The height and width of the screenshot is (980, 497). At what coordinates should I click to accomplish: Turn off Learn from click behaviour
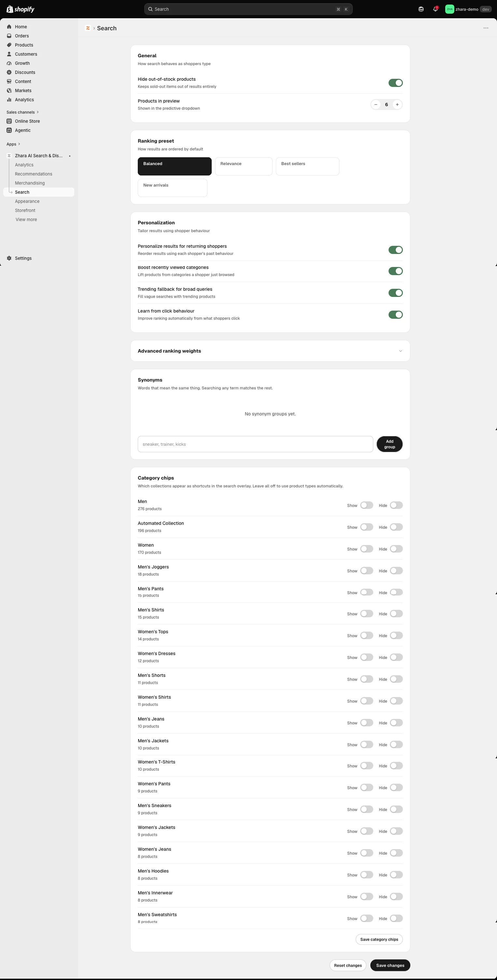coord(395,315)
